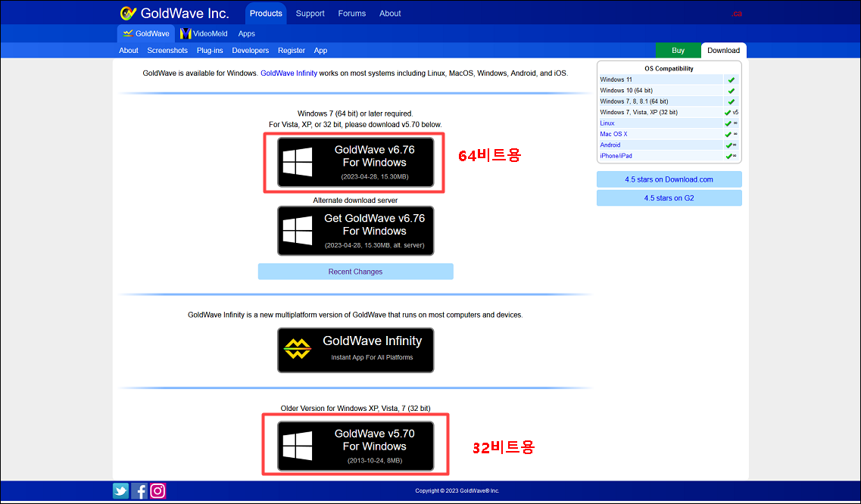Screen dimensions: 861x504
Task: Follow the GoldWave Infinity text link
Action: [289, 73]
